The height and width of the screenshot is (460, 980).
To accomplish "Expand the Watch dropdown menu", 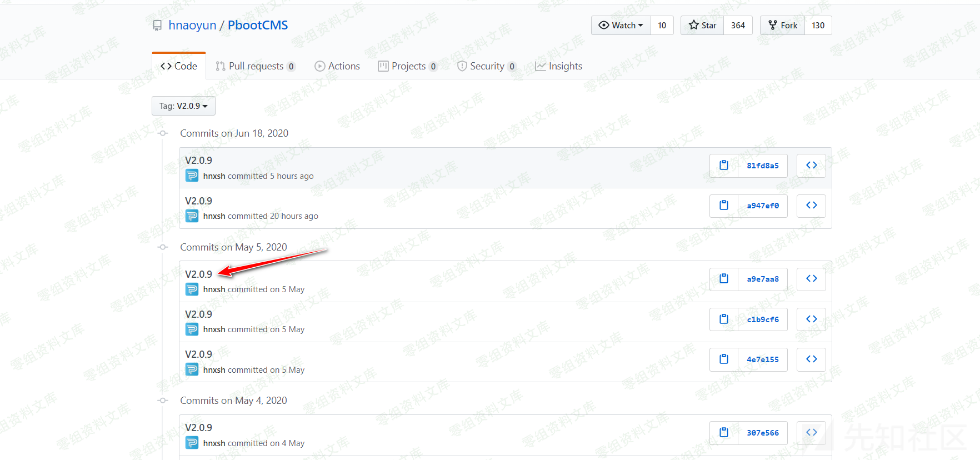I will (x=621, y=26).
